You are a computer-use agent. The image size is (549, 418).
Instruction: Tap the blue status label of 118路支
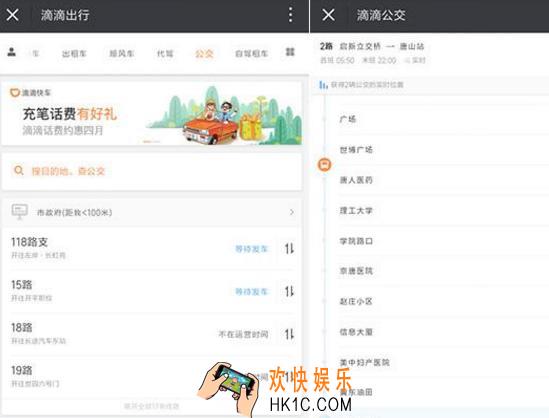[x=251, y=249]
